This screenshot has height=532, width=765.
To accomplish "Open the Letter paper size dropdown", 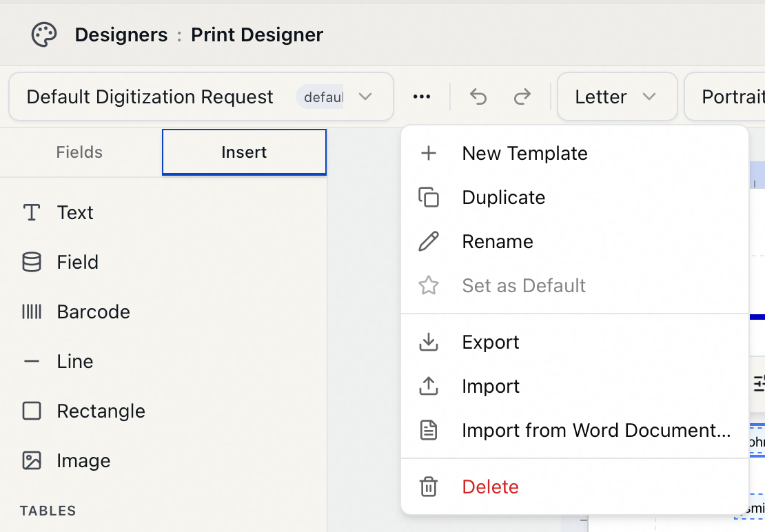I will (618, 96).
